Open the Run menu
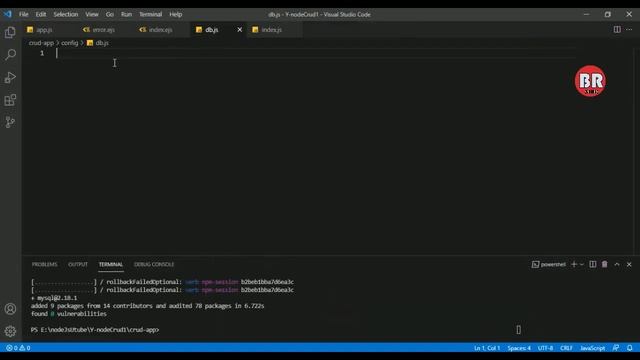Image resolution: width=640 pixels, height=360 pixels. pyautogui.click(x=127, y=14)
